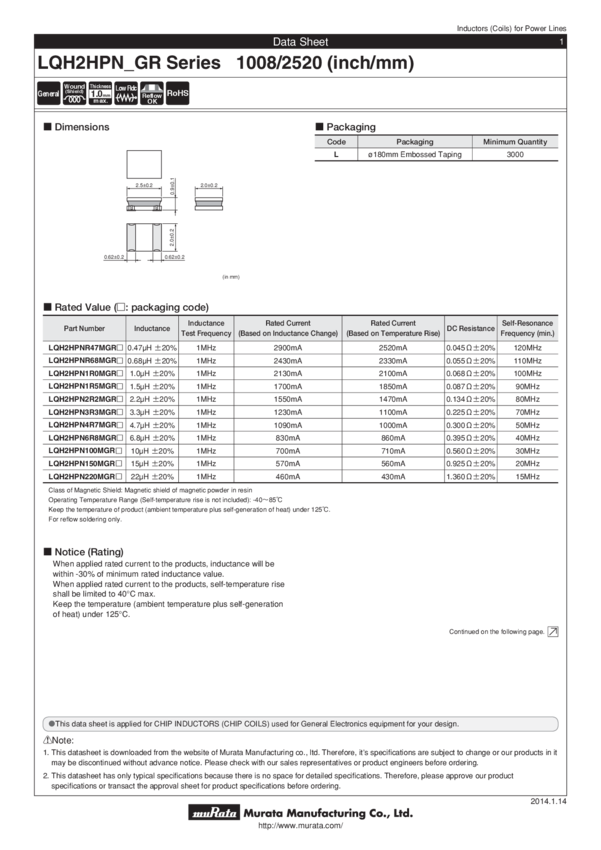The width and height of the screenshot is (601, 850).
Task: Click the 1.360Ω ±20% resistance cell
Action: pyautogui.click(x=470, y=477)
